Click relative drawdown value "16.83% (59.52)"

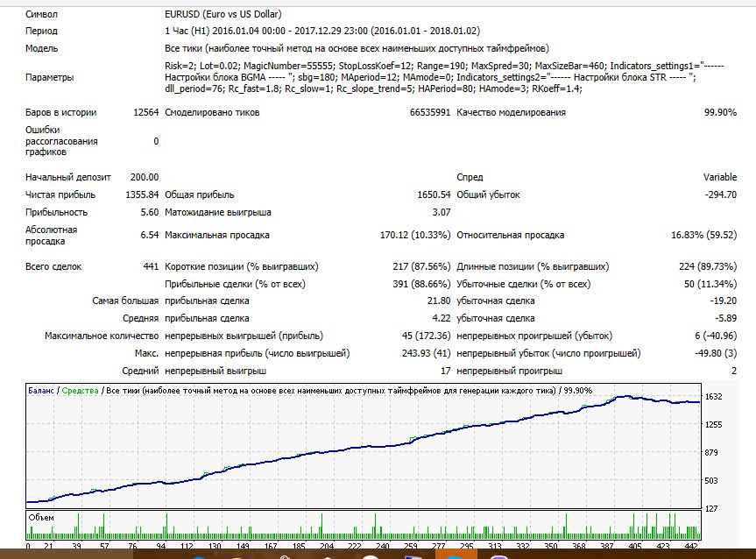pos(704,235)
